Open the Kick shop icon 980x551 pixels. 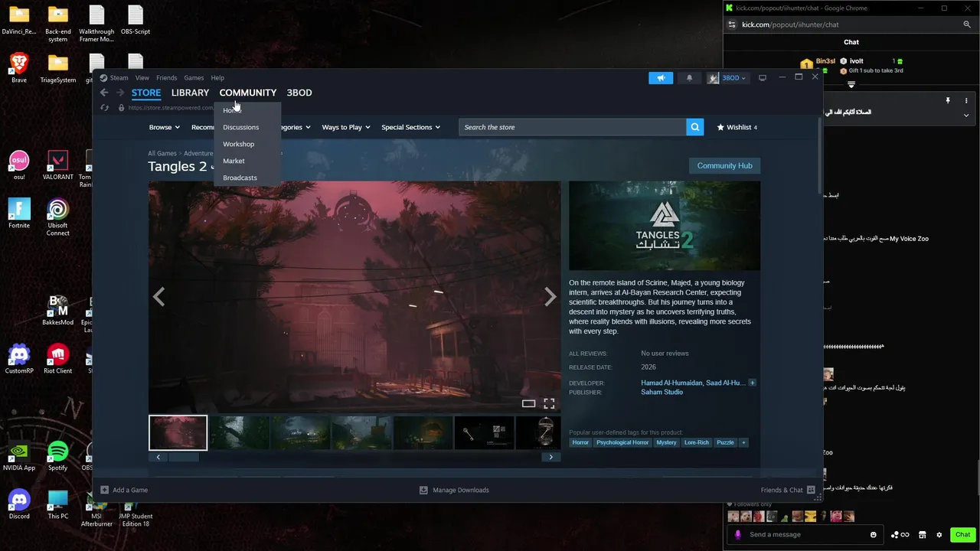(x=923, y=535)
